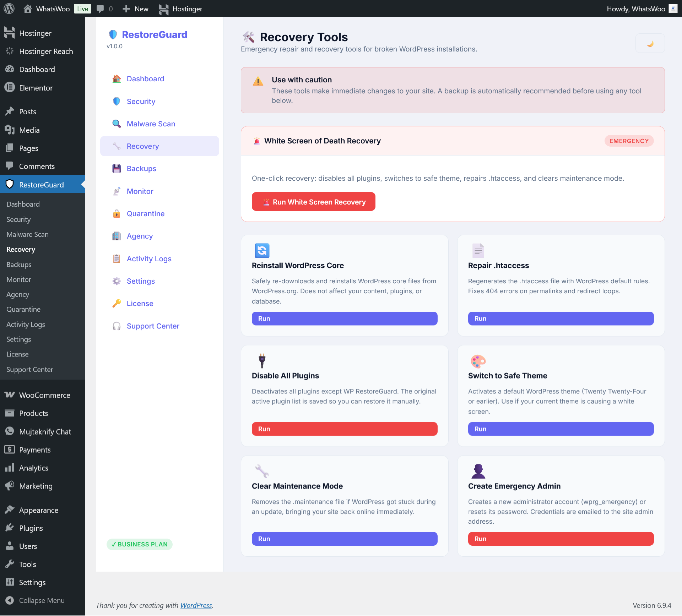The image size is (682, 616).
Task: Click the user avatar next to Howdy, WhatsWoo
Action: (673, 9)
